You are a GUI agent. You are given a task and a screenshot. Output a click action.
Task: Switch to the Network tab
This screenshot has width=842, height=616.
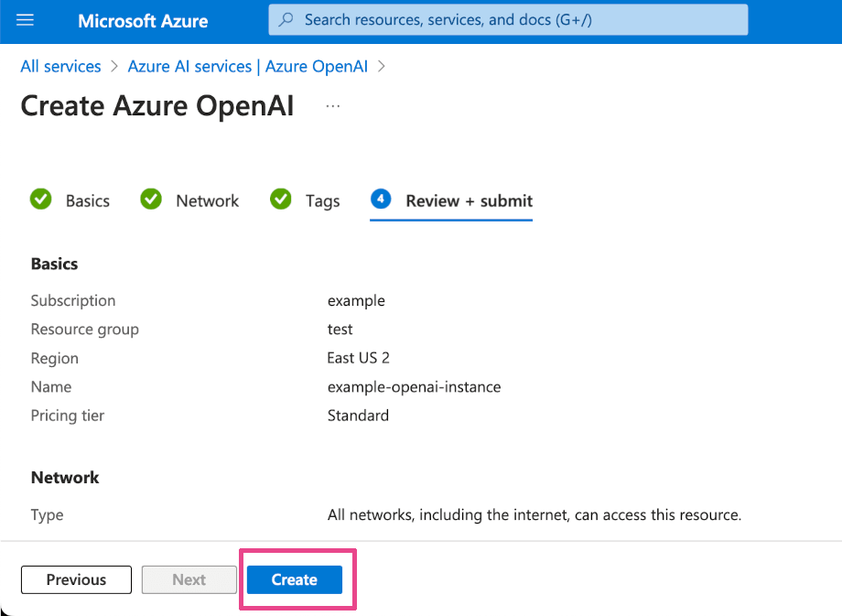[207, 201]
